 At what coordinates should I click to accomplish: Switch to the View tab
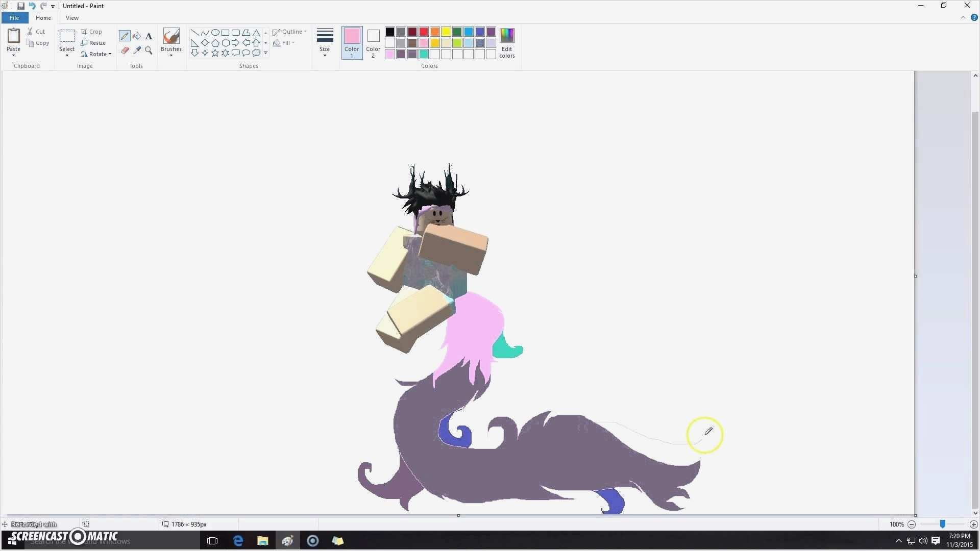tap(72, 18)
